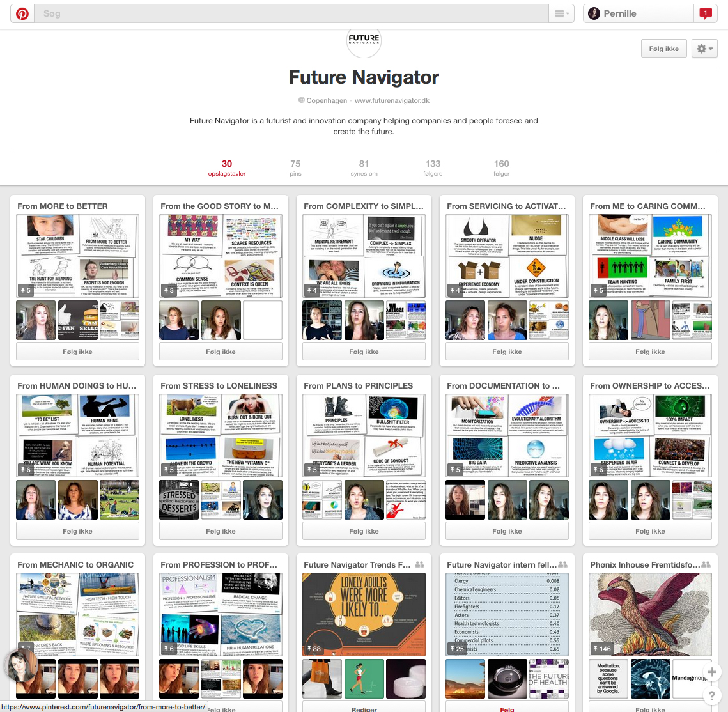Open the 133 følgere tab
This screenshot has width=728, height=712.
pos(433,168)
